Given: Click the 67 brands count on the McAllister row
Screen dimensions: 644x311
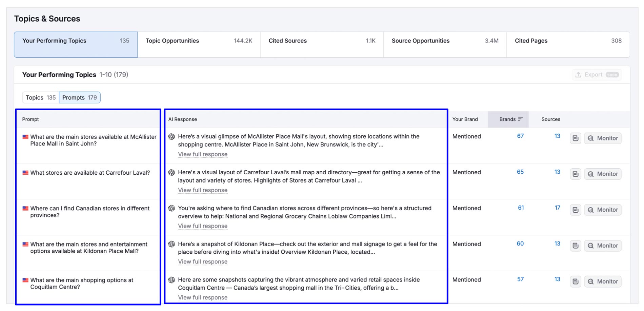Looking at the screenshot, I should click(x=520, y=135).
